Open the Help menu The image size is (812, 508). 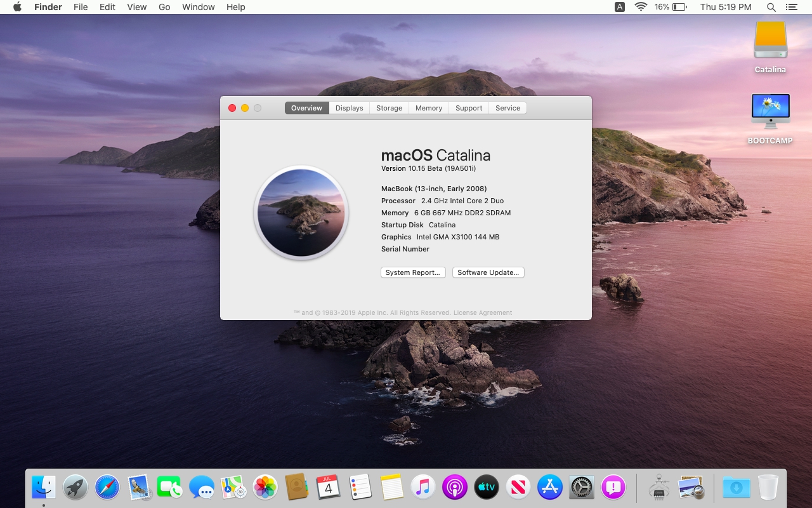pyautogui.click(x=235, y=7)
